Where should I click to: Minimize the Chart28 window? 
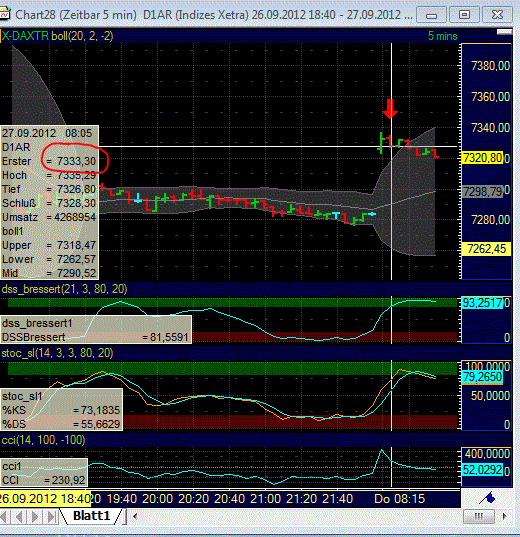click(432, 15)
